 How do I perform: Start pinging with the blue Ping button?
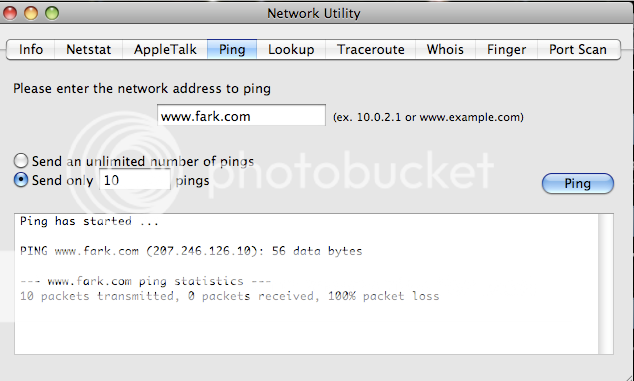click(577, 184)
